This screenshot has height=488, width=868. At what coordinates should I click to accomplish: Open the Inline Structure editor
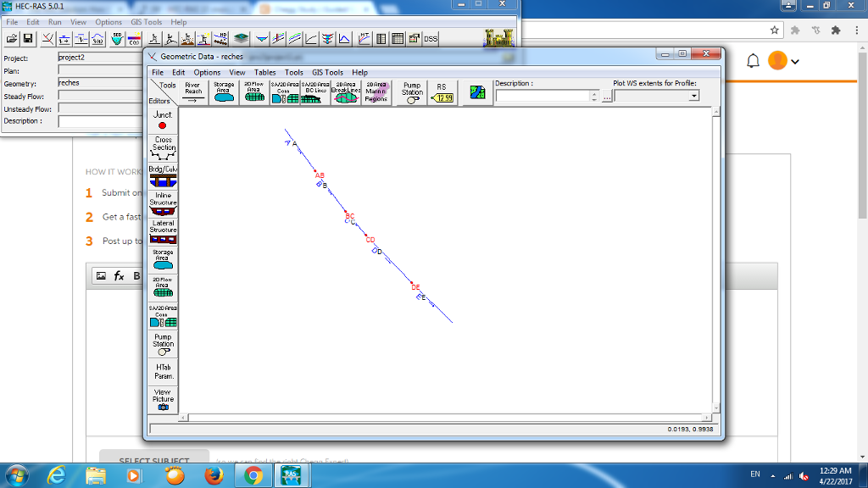point(163,203)
